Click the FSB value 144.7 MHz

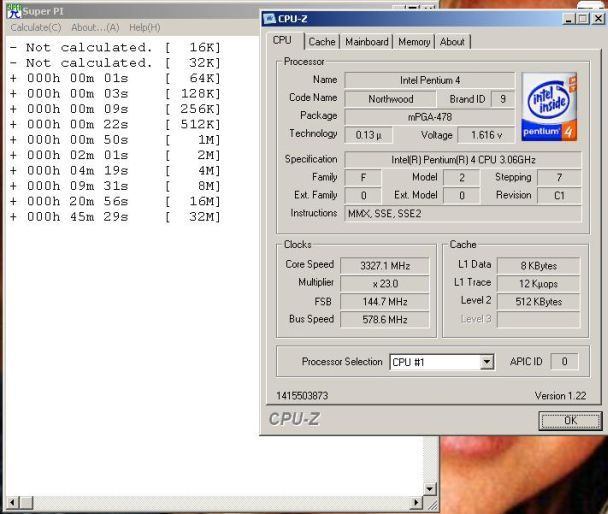point(385,302)
